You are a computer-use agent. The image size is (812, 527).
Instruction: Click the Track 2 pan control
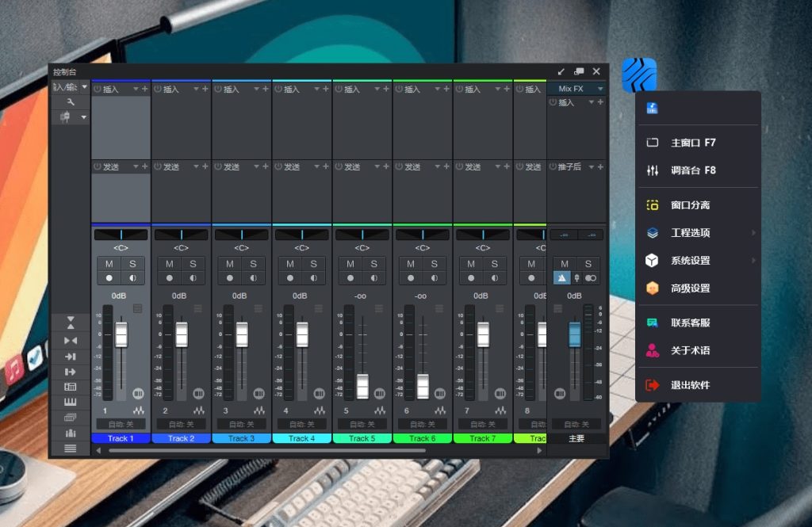182,235
